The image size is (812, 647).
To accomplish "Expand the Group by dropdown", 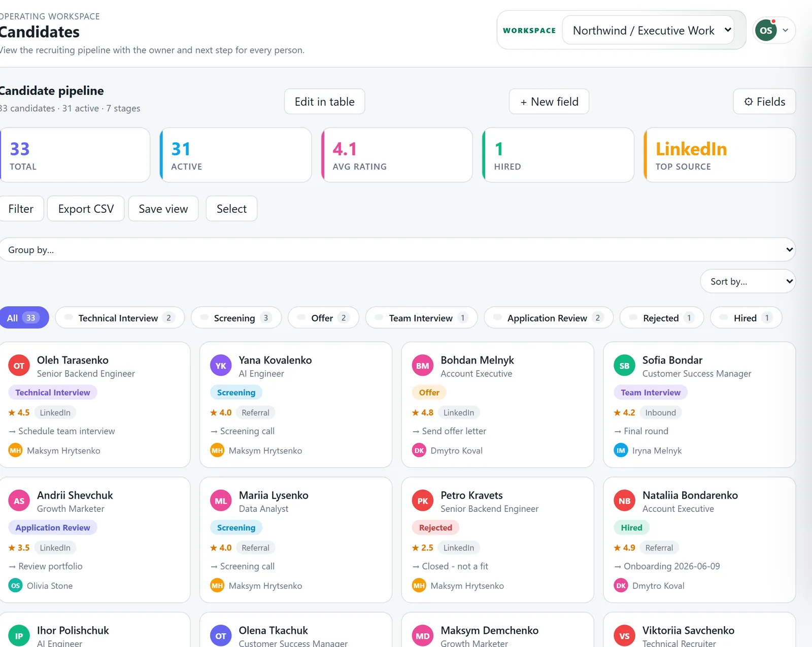I will [x=397, y=249].
